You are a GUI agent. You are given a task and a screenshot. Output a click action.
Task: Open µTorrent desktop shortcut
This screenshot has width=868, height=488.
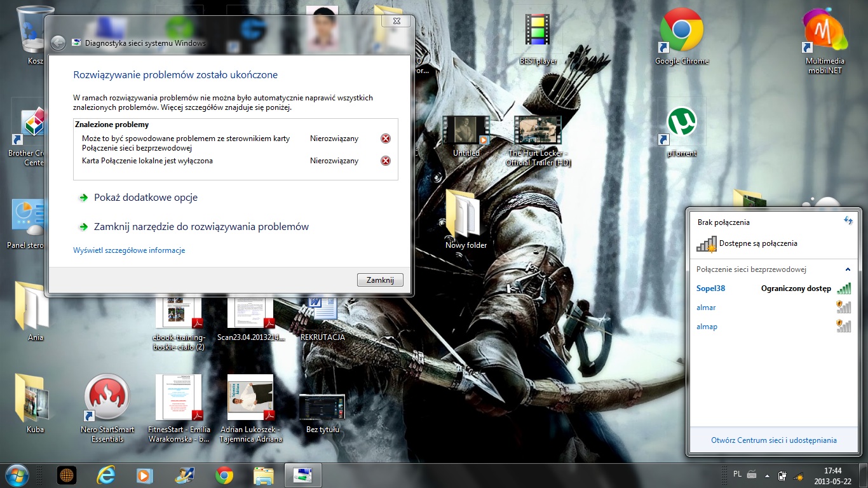coord(681,131)
